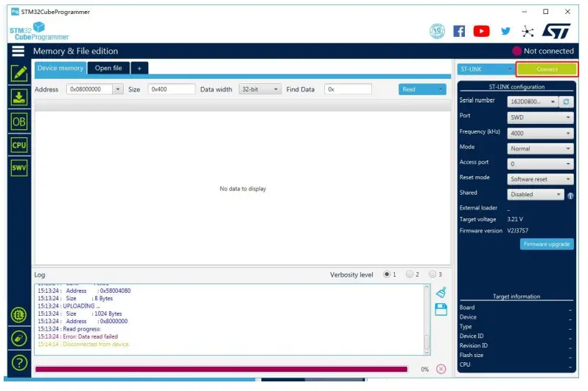Screen dimensions: 588x391
Task: Open the ST-LINK interface dropdown
Action: [486, 69]
